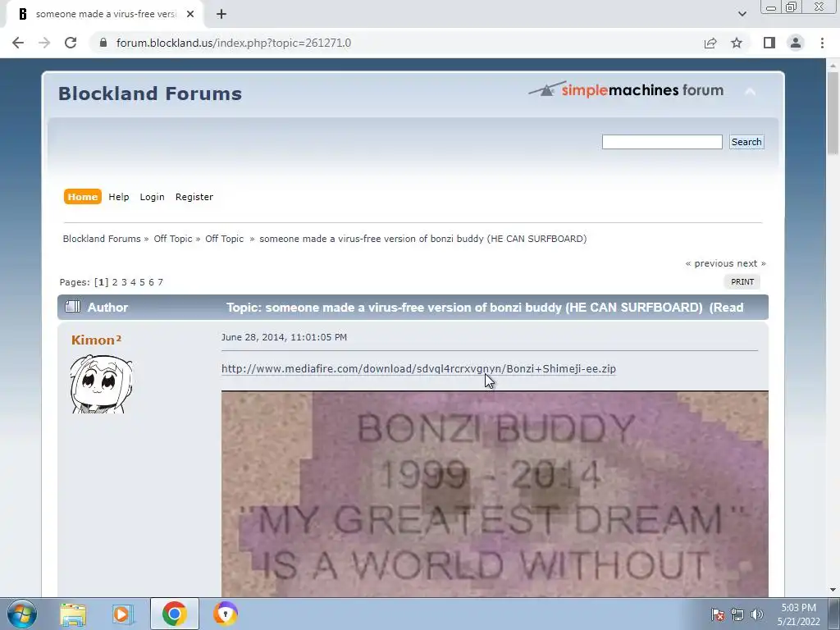Go to page 2 of the topic
Viewport: 840px width, 630px height.
click(115, 282)
